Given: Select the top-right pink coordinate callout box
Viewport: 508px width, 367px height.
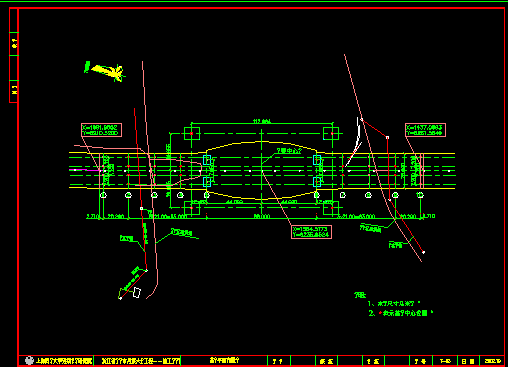Looking at the screenshot, I should [425, 130].
